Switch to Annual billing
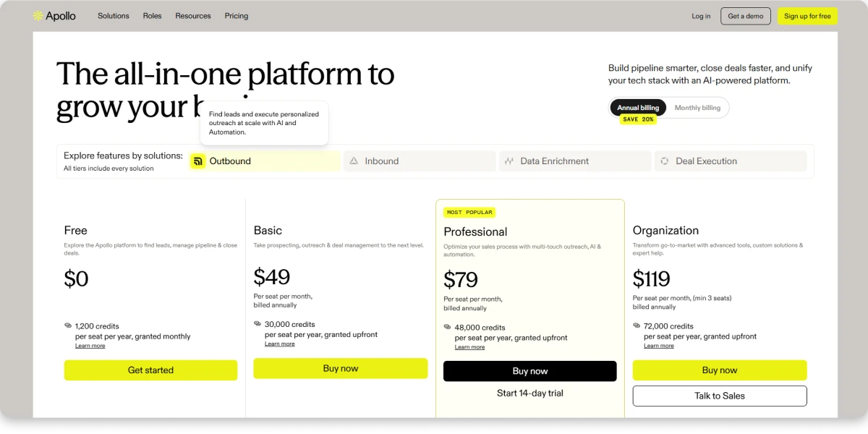Image resolution: width=868 pixels, height=434 pixels. click(x=638, y=108)
